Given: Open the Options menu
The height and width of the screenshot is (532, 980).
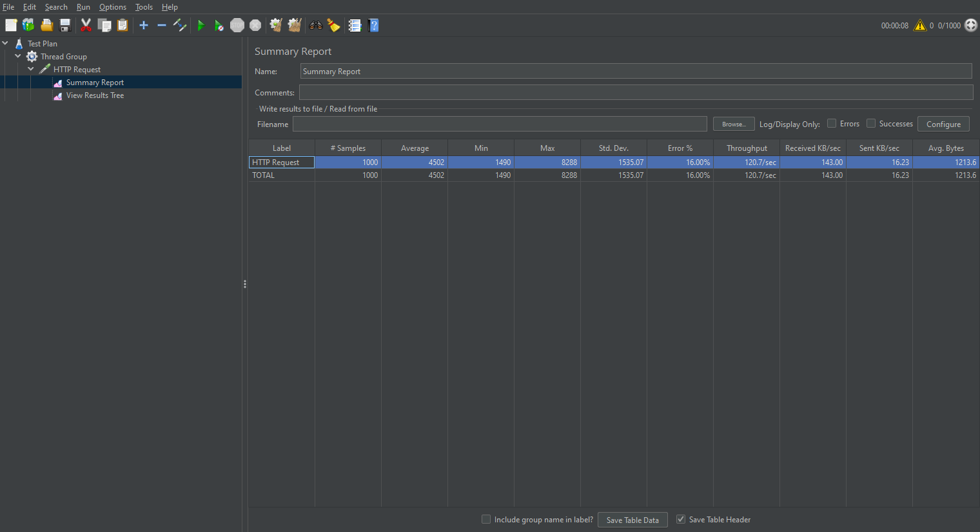Looking at the screenshot, I should point(112,7).
